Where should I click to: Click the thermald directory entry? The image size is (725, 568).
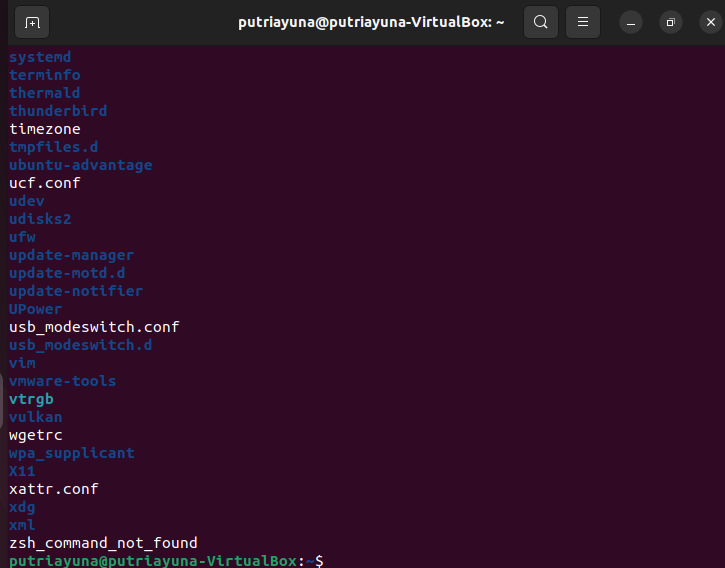pos(44,93)
